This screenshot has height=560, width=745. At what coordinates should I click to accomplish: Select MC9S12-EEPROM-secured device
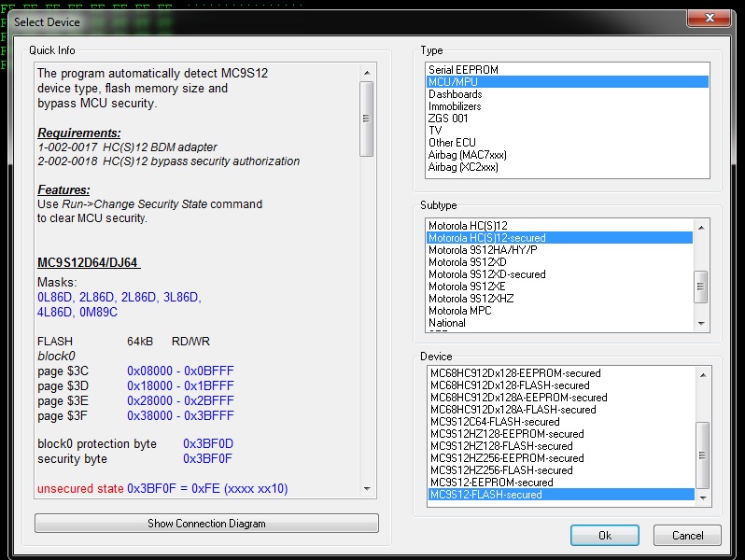coord(491,483)
